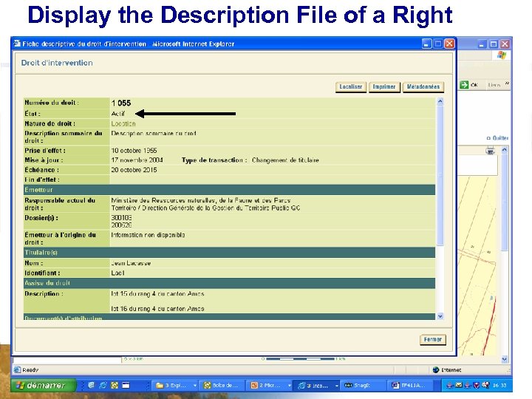Minimize the Fiche descriptive dialog window
Screen dimensions: 532x399
pos(427,44)
